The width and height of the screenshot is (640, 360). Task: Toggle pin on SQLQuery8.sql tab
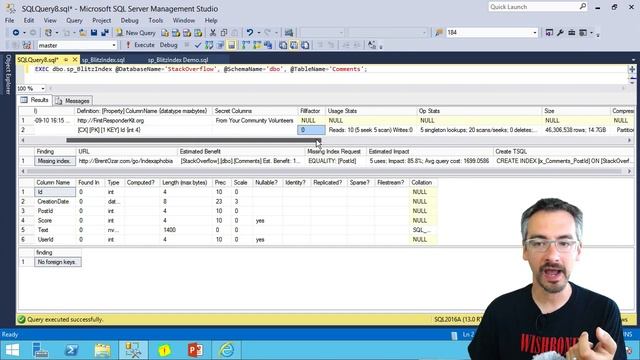[66, 60]
